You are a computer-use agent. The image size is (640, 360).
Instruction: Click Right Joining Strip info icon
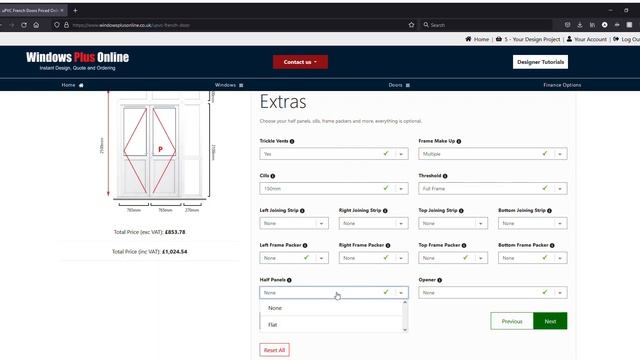pos(385,211)
